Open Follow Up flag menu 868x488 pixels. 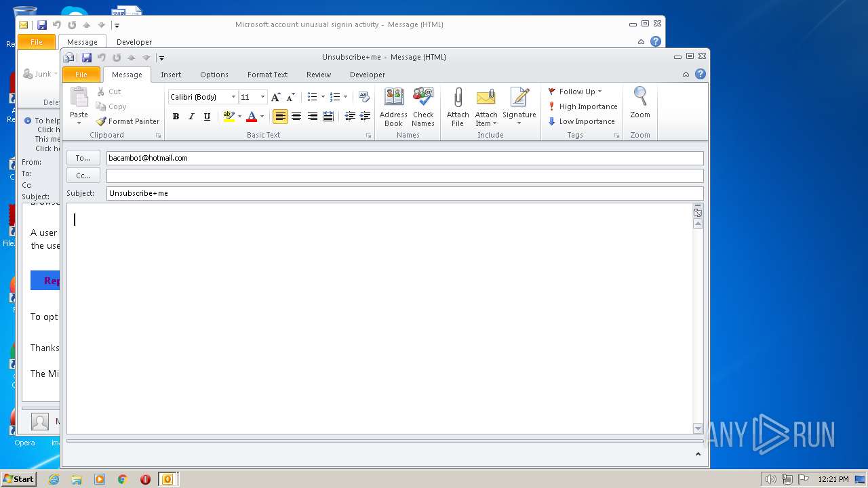click(x=574, y=91)
